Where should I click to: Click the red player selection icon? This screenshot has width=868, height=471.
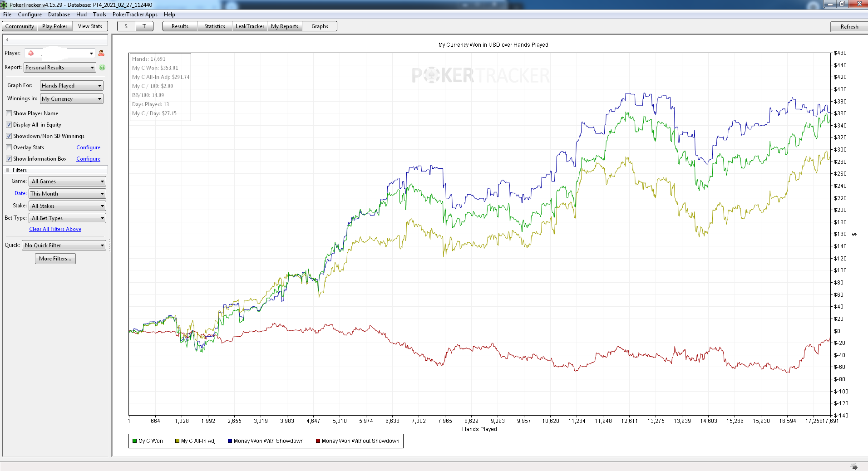coord(101,53)
